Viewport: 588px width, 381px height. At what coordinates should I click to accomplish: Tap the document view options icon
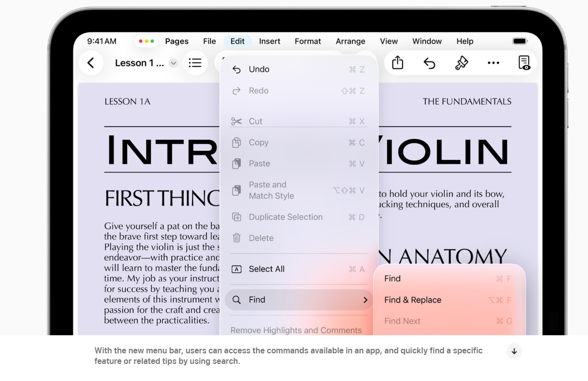click(x=524, y=63)
